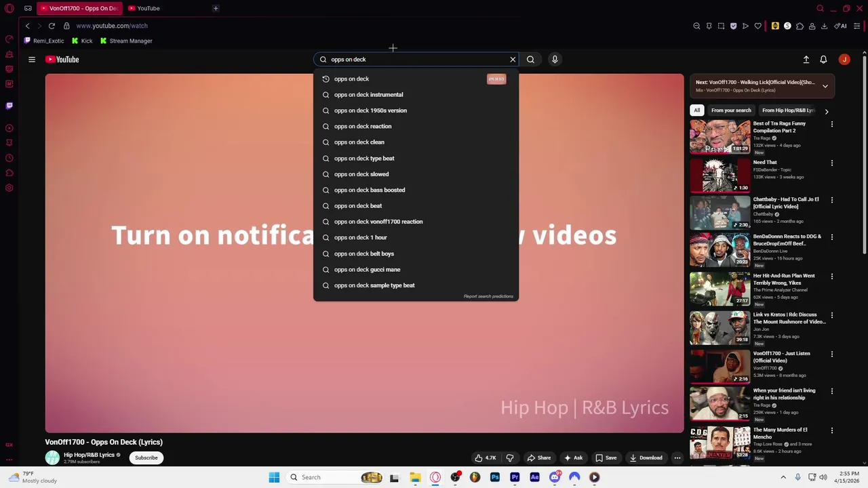The height and width of the screenshot is (488, 868).
Task: Go to YouTube home via the logo
Action: [x=62, y=60]
